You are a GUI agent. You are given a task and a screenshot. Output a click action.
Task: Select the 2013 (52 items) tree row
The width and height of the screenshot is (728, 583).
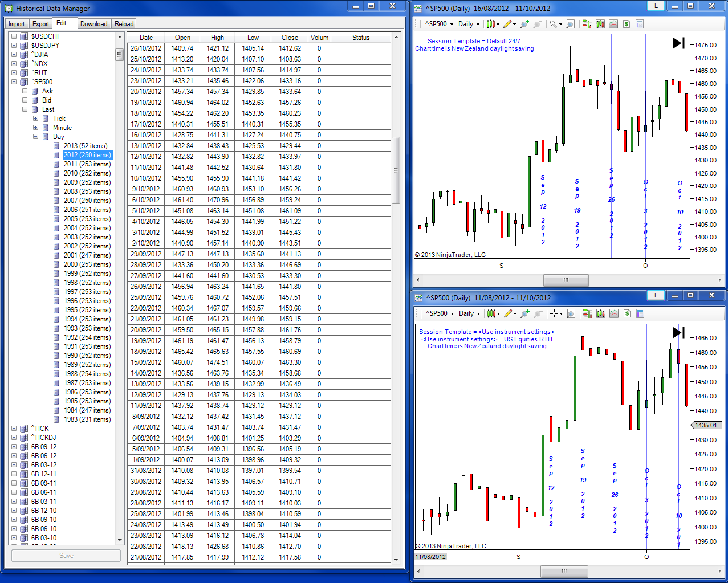point(85,146)
